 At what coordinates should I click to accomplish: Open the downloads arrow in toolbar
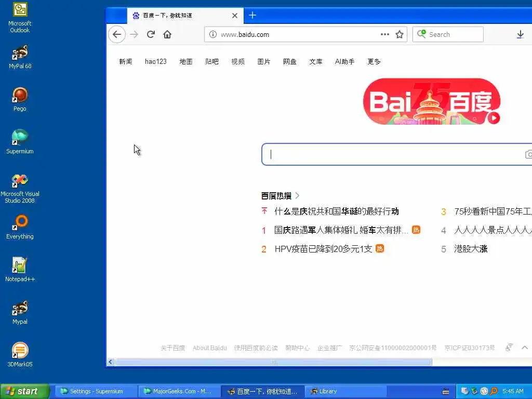(x=520, y=34)
